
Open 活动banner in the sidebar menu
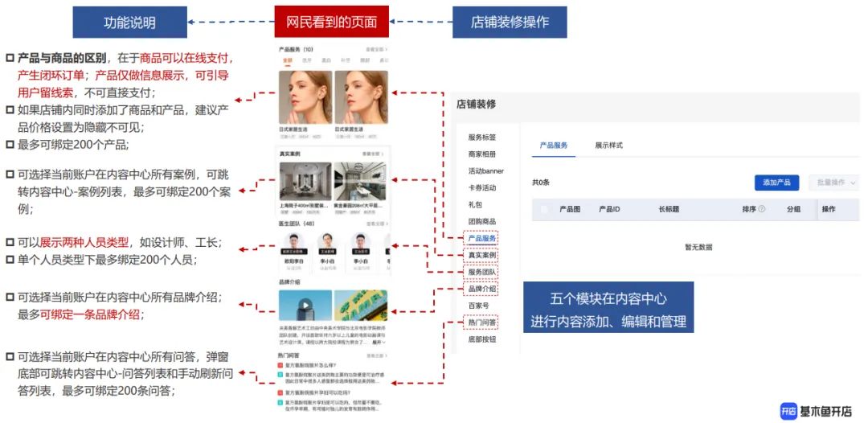pos(485,170)
